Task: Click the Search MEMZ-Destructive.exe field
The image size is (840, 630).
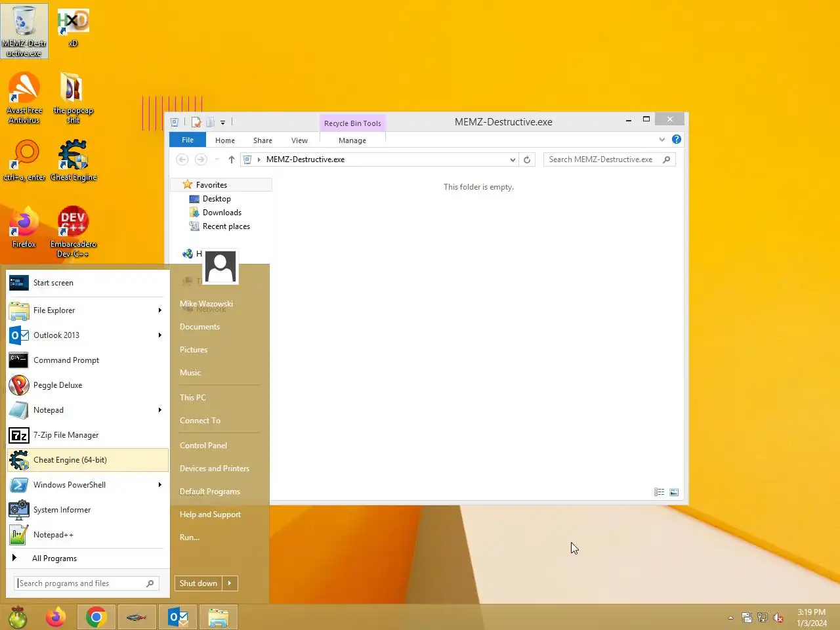Action: point(609,159)
